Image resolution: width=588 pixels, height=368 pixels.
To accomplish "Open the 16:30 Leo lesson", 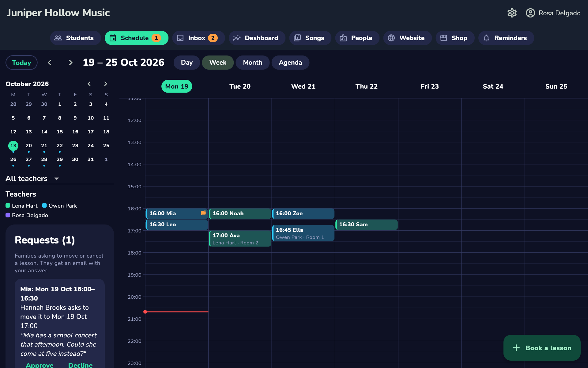I will coord(177,224).
